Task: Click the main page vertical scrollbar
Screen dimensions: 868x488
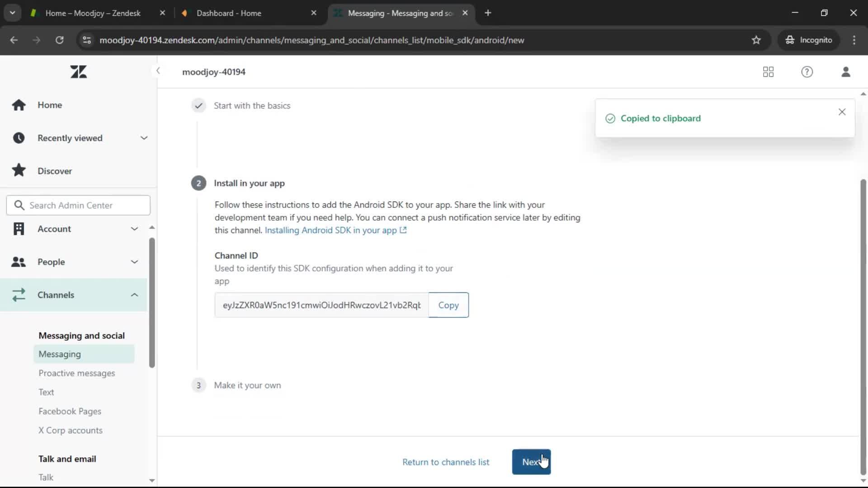Action: coord(863,328)
